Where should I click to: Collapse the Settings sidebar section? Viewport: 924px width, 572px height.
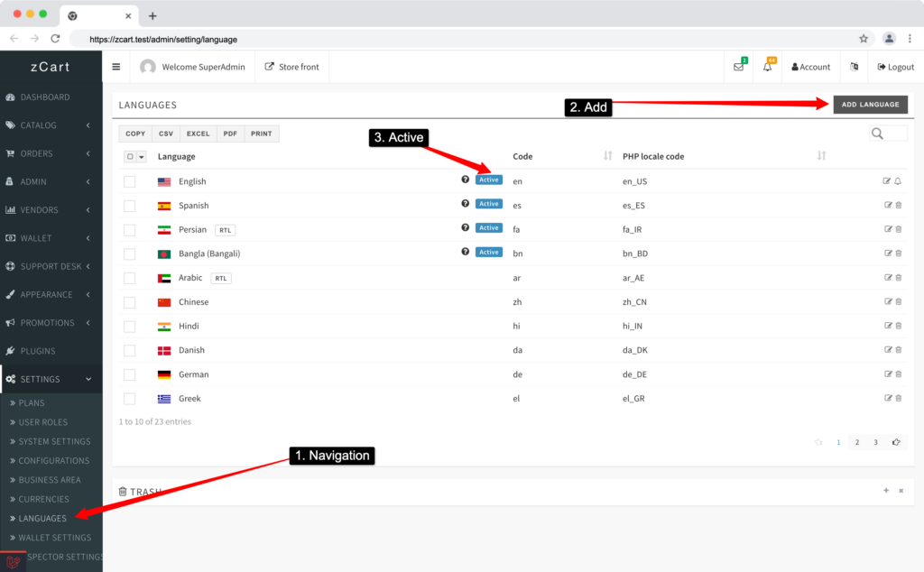(51, 379)
